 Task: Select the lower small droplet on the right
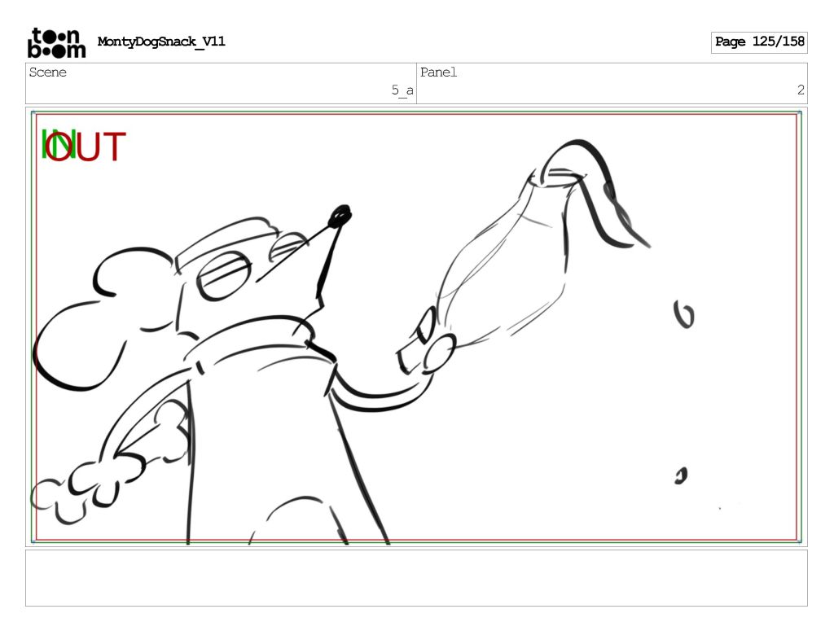point(680,475)
